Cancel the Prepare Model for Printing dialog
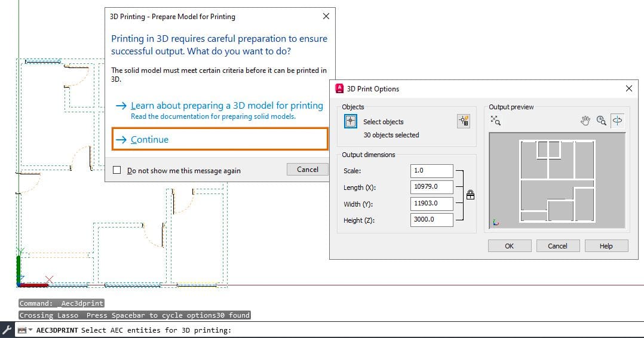644x338 pixels. 307,169
